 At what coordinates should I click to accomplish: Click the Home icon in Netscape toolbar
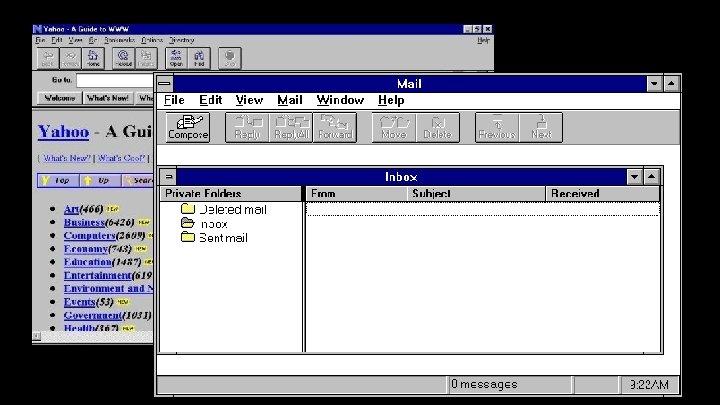tap(93, 58)
